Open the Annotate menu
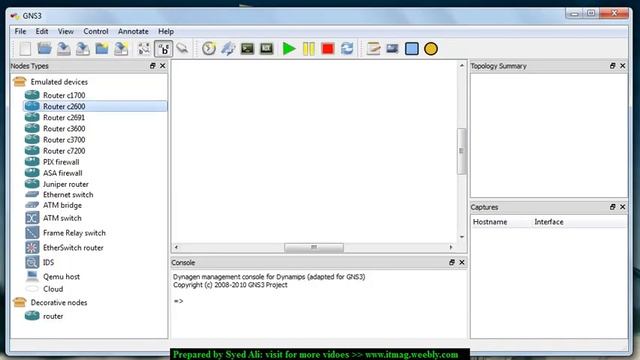The image size is (640, 360). tap(133, 31)
